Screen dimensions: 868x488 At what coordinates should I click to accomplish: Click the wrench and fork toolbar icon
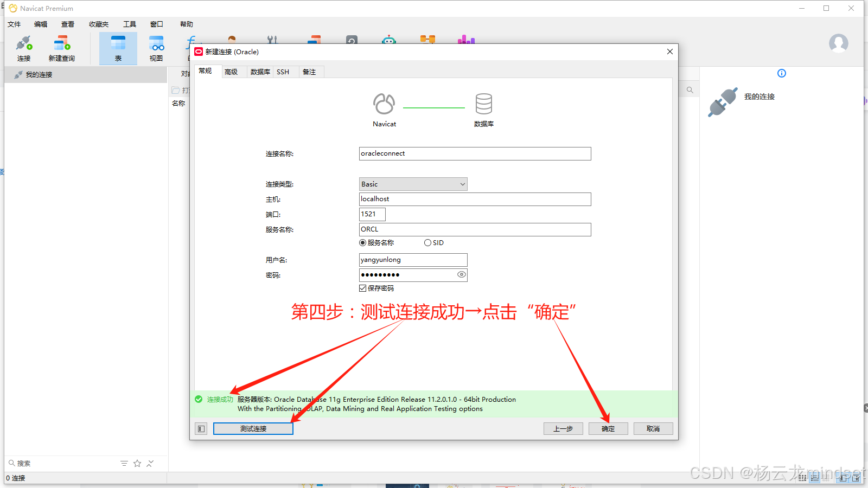[272, 40]
